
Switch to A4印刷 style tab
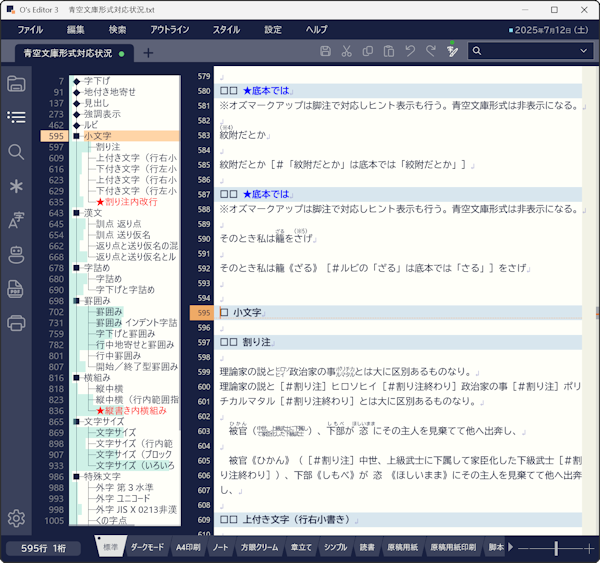188,547
